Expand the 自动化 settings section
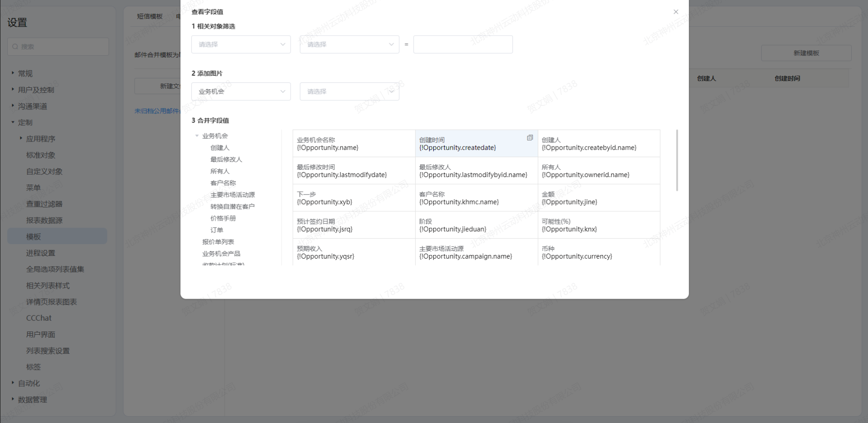 pos(29,383)
